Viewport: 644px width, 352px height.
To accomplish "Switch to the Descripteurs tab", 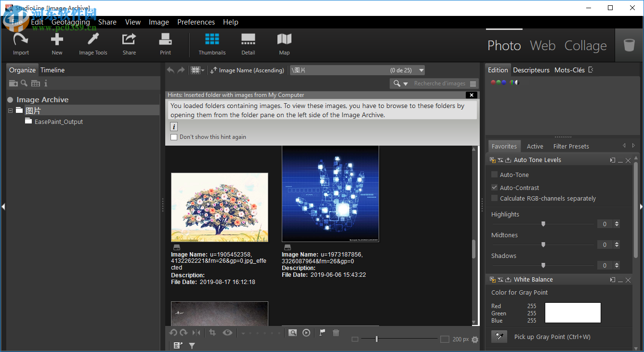I will [x=531, y=70].
